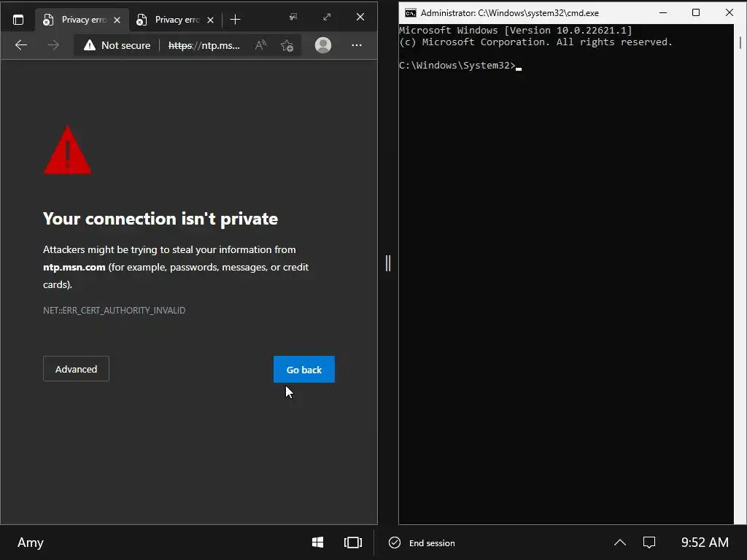Click the red warning triangle icon

coord(67,150)
